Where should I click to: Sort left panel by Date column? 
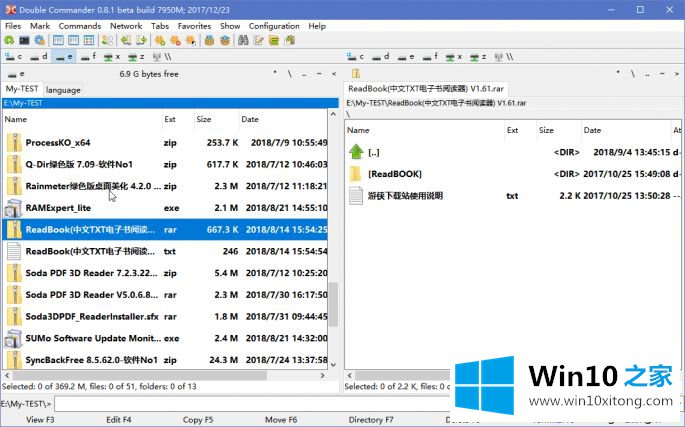click(x=283, y=119)
